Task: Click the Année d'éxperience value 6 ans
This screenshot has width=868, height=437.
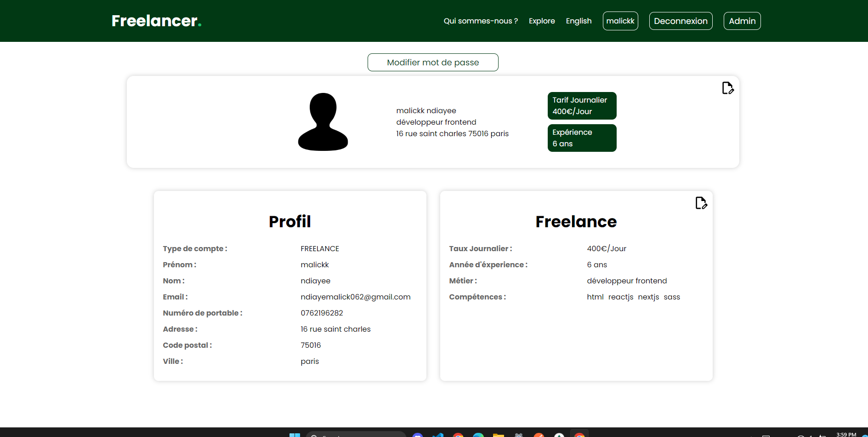Action: (597, 265)
